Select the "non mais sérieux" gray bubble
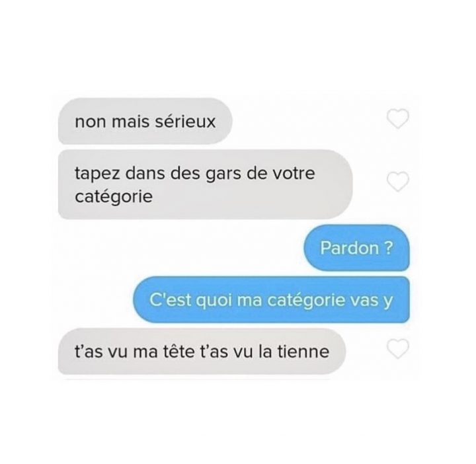This screenshot has width=476, height=464. click(145, 121)
